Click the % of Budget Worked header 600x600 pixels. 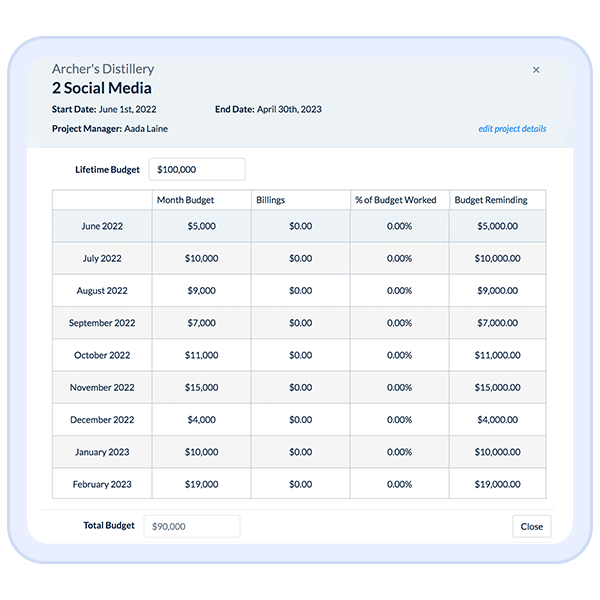pyautogui.click(x=396, y=200)
